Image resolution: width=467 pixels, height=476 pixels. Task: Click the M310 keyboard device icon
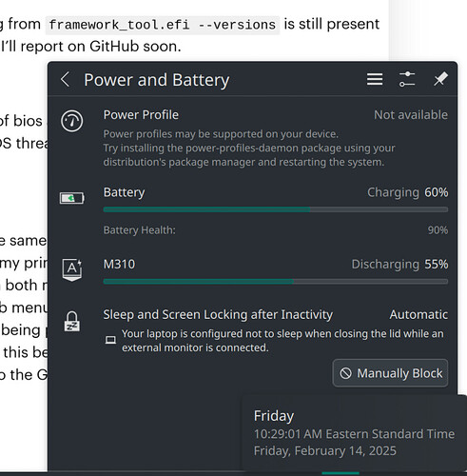point(72,269)
